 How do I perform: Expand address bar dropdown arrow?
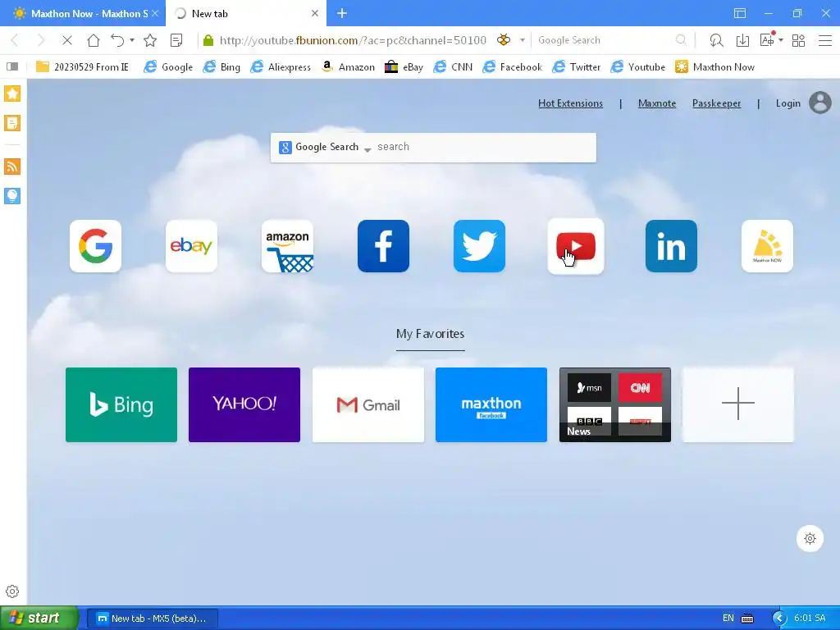(523, 40)
